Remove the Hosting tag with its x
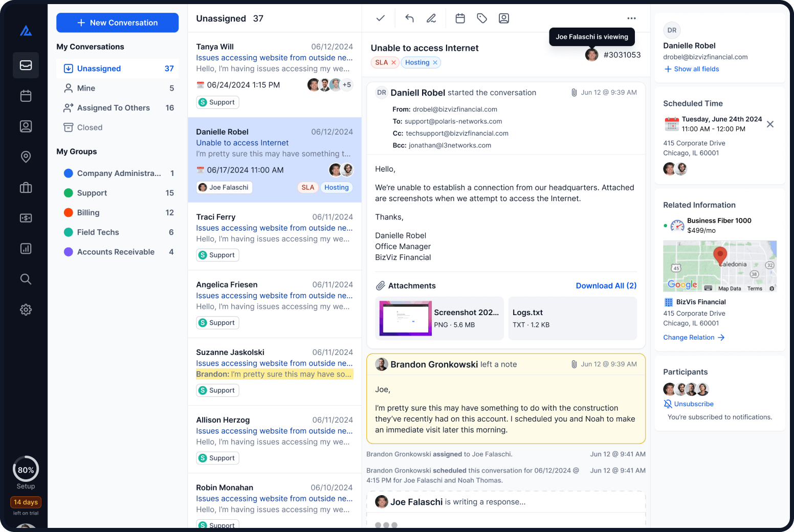794x532 pixels. [x=435, y=62]
